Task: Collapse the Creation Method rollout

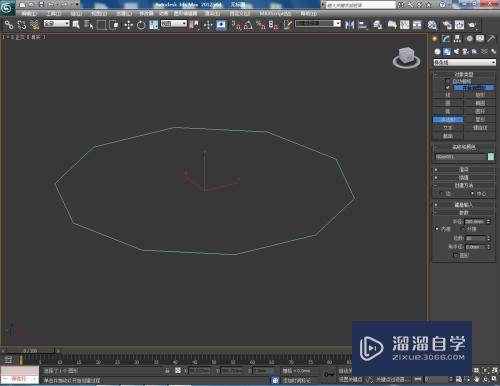Action: 464,185
